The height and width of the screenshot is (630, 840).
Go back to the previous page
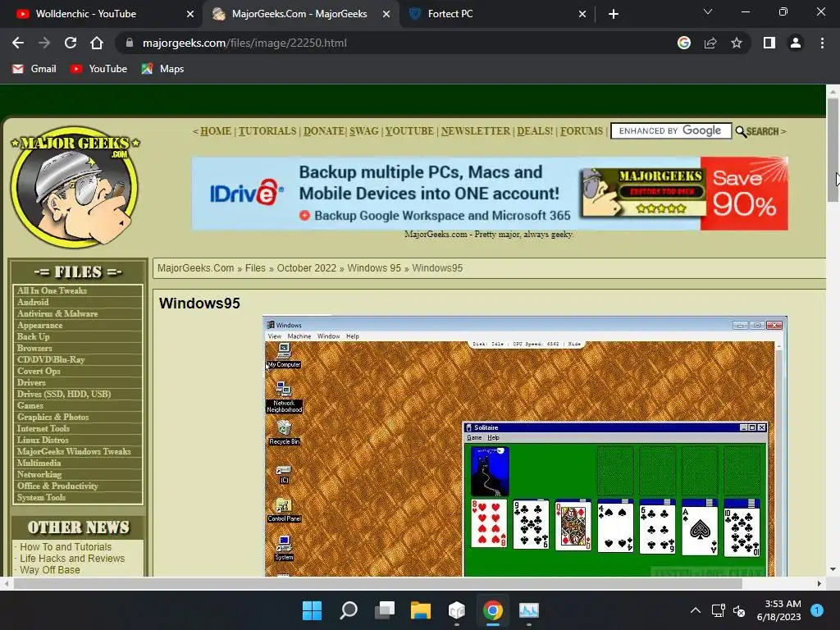tap(18, 43)
